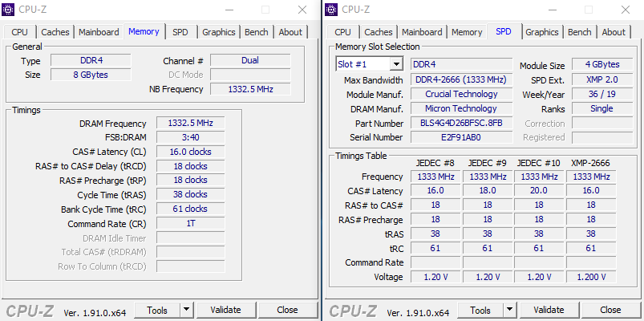Minimize the right CPU-Z window
The image size is (644, 321).
click(x=552, y=10)
